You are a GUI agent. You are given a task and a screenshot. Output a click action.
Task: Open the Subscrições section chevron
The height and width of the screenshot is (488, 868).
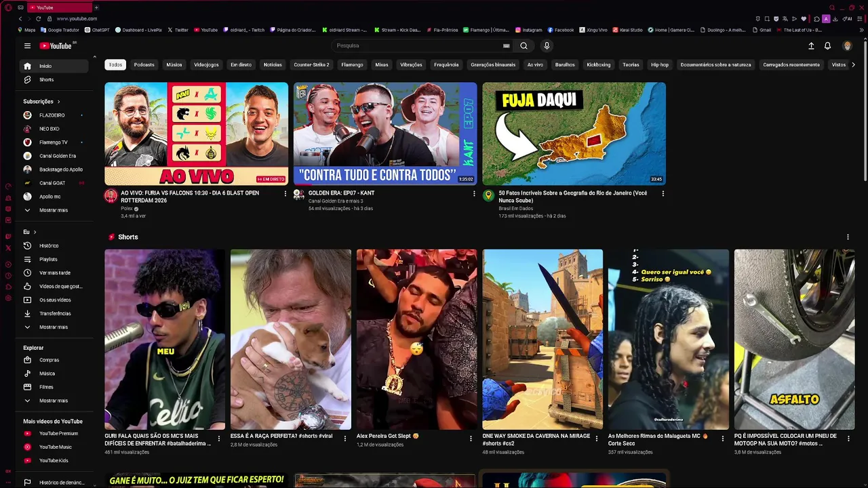click(x=58, y=102)
